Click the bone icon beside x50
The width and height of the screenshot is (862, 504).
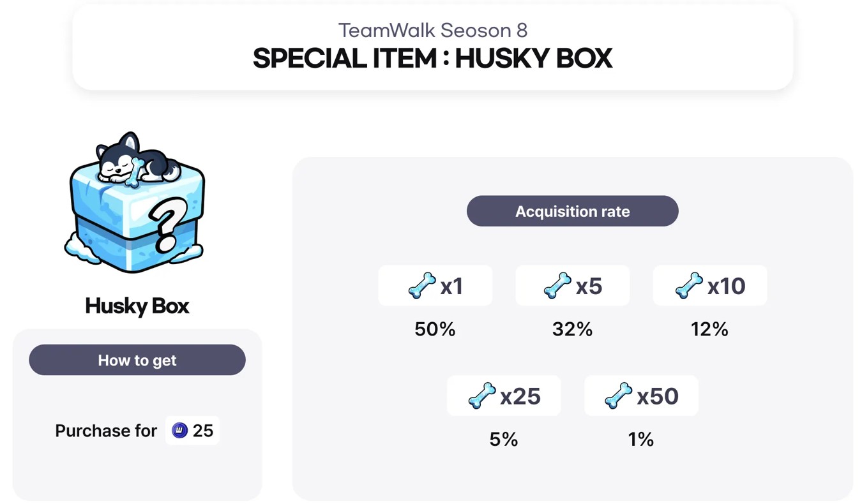(x=618, y=396)
